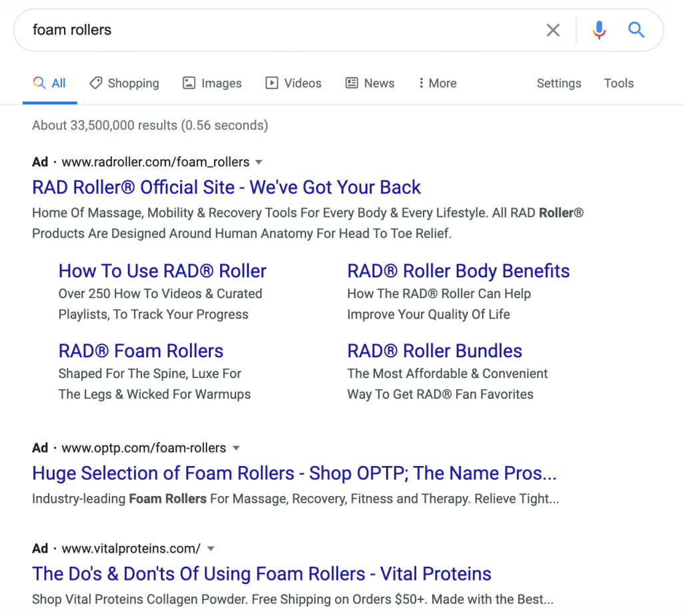The image size is (683, 616).
Task: Switch to the Shopping tab
Action: pos(124,83)
